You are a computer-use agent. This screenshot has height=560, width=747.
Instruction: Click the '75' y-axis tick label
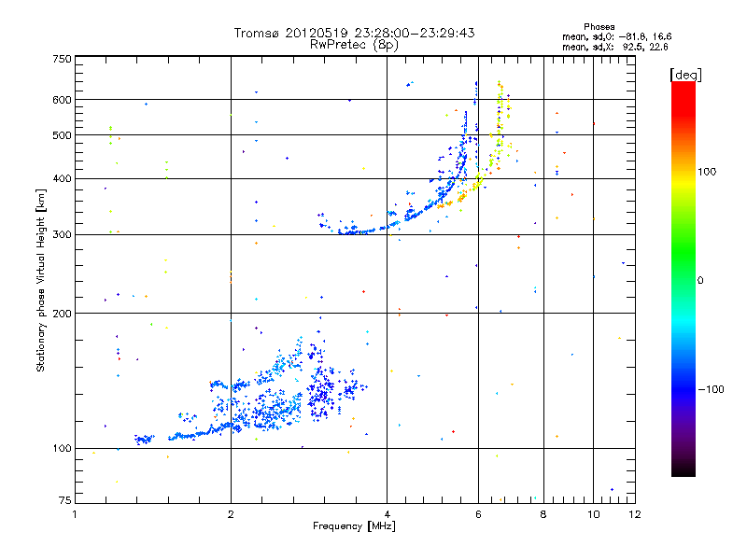[x=65, y=500]
